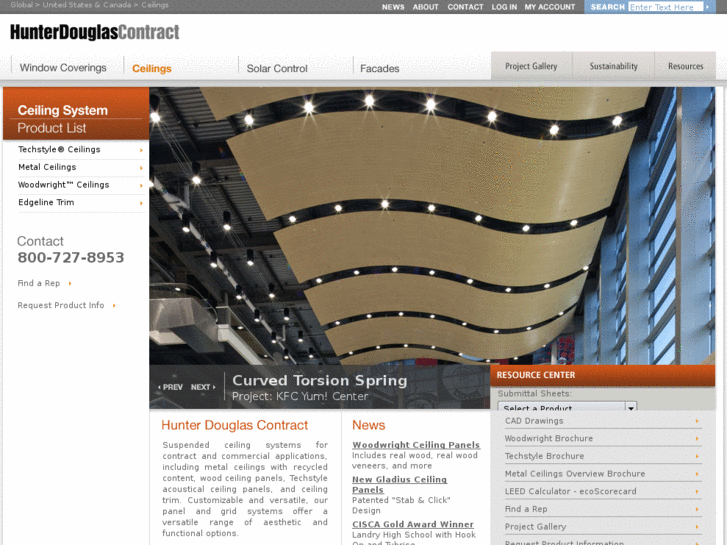Open CISCA Gold Award Winner news
This screenshot has height=545, width=727.
pyautogui.click(x=413, y=525)
